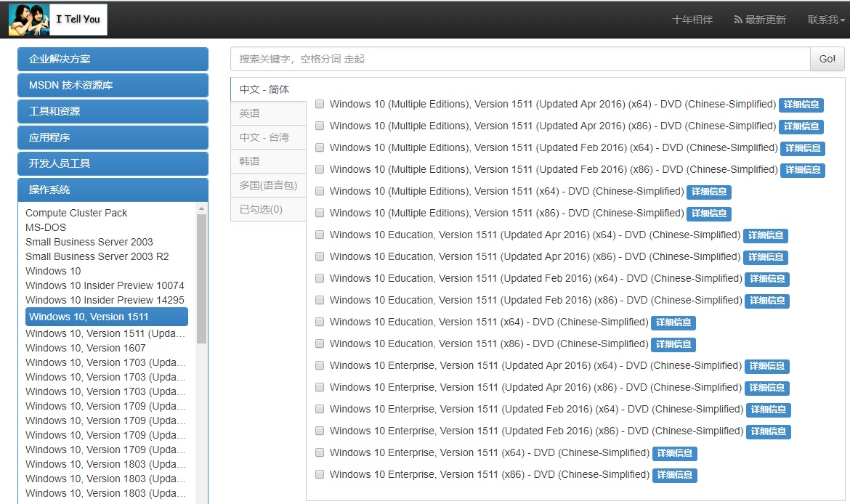Check Multiple Editions 1511 Updated Apr 2016 x86
Viewport: 850px width, 504px height.
320,126
